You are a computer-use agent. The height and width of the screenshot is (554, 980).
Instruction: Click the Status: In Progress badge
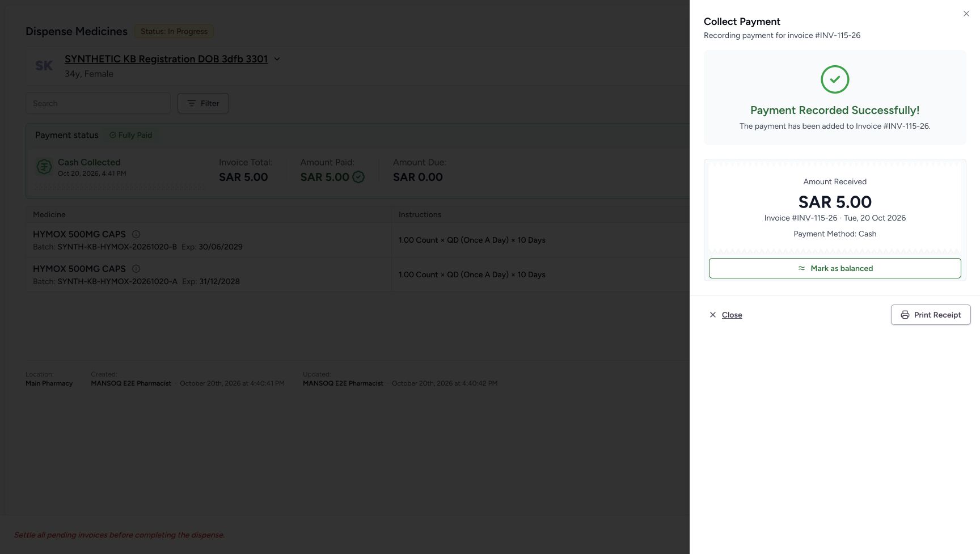[174, 31]
